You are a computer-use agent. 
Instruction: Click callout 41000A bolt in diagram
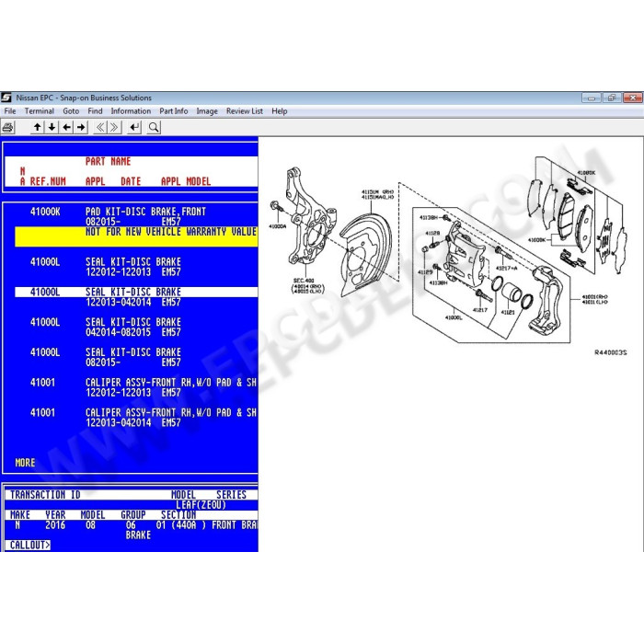(x=277, y=226)
